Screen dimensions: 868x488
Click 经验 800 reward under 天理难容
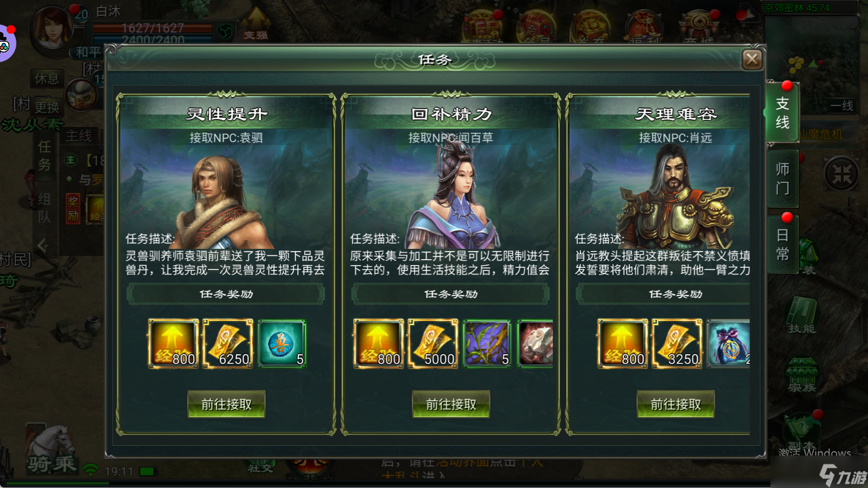click(x=623, y=344)
